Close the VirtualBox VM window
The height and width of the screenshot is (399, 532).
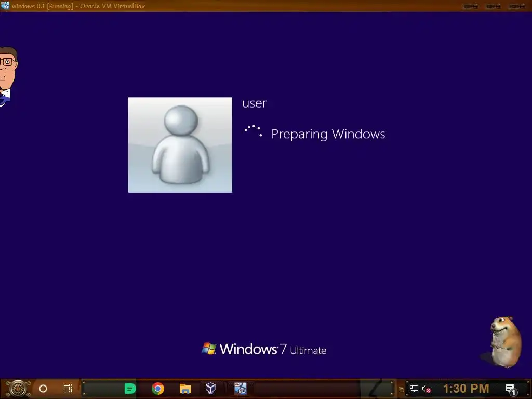tap(516, 6)
